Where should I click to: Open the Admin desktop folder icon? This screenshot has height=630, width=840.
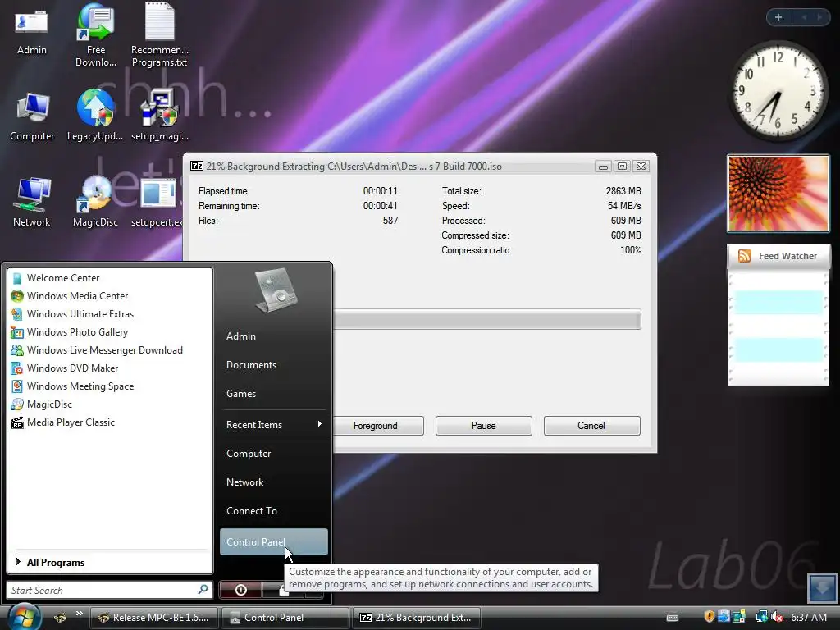coord(32,30)
